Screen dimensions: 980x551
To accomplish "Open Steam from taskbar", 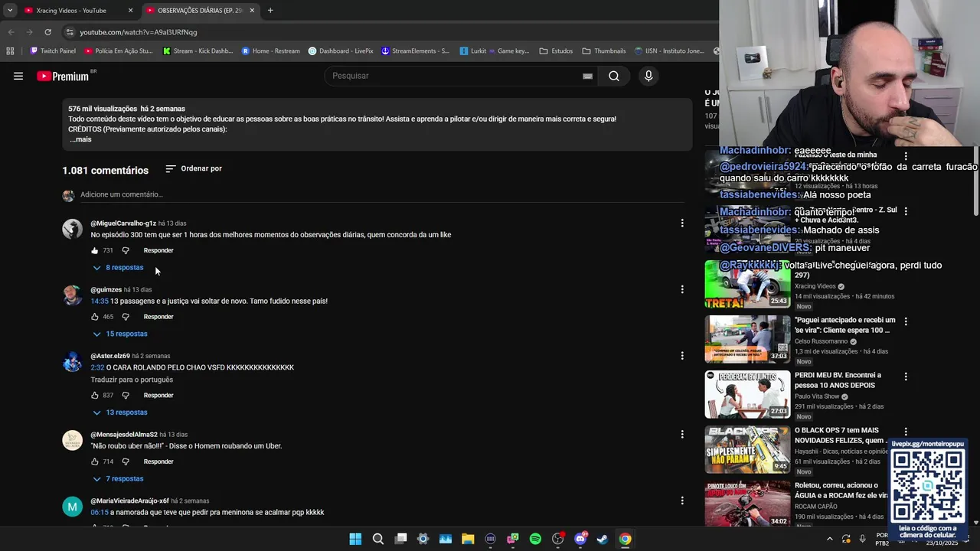I will click(603, 539).
